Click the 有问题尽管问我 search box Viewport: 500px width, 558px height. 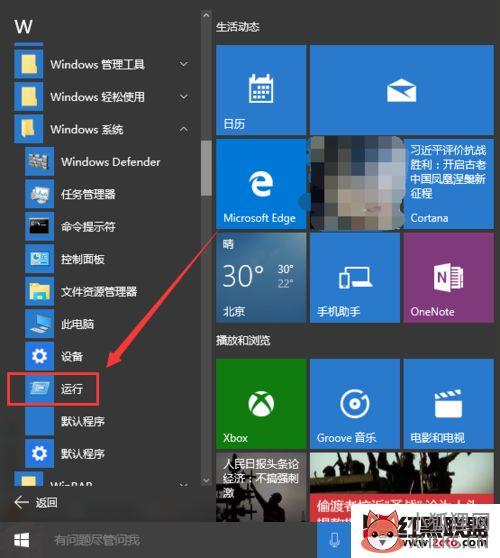(177, 540)
